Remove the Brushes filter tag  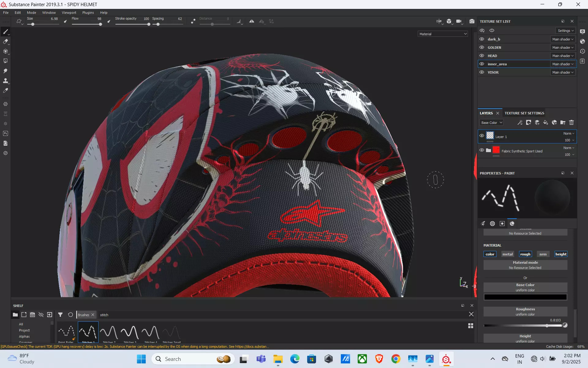point(93,315)
